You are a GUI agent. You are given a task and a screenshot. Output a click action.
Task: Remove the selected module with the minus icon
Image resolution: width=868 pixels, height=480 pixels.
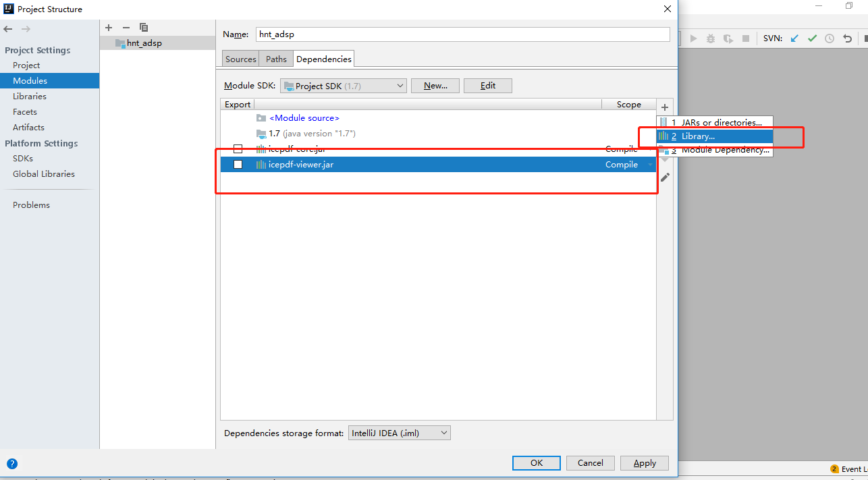tap(126, 28)
